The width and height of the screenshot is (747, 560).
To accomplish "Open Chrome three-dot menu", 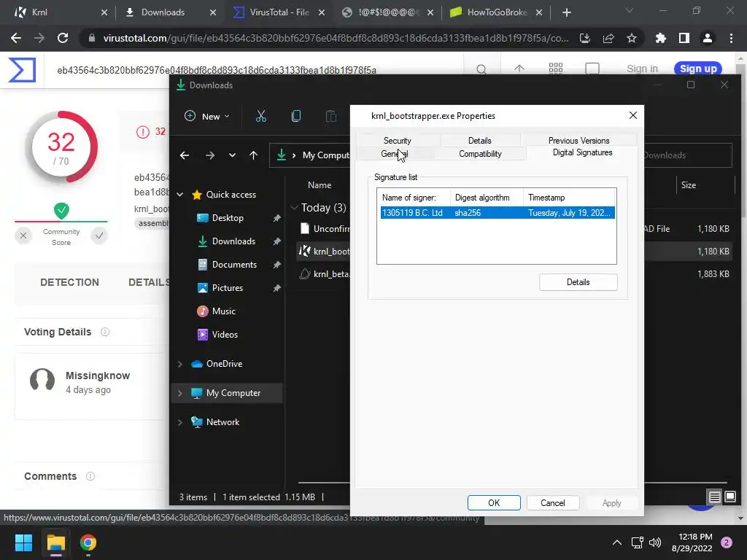I will coord(731,38).
